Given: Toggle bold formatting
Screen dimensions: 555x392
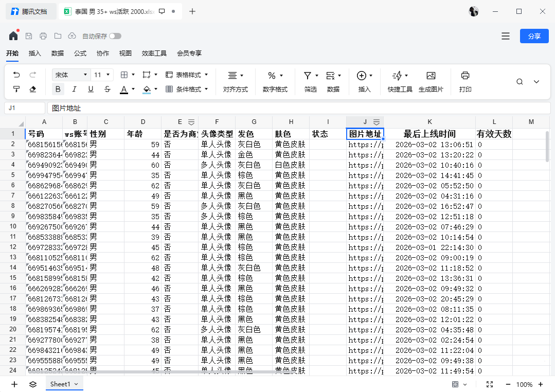Looking at the screenshot, I should click(x=58, y=89).
